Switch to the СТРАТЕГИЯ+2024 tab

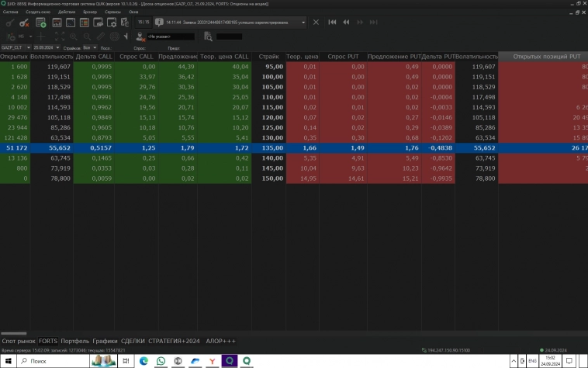174,341
